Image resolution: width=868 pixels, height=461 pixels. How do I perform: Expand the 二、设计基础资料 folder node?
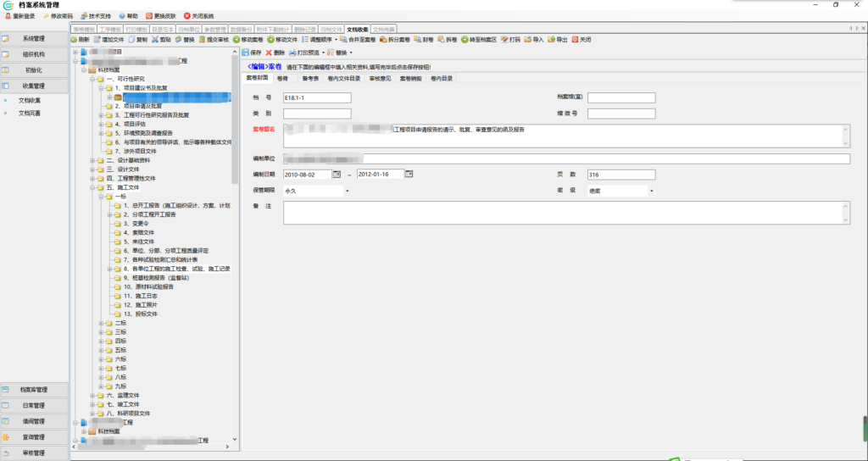pos(92,160)
